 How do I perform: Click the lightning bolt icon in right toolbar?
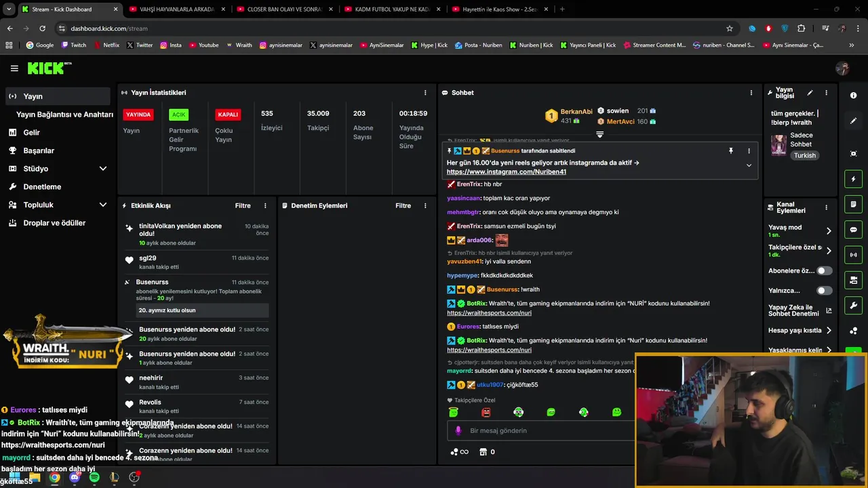[853, 179]
